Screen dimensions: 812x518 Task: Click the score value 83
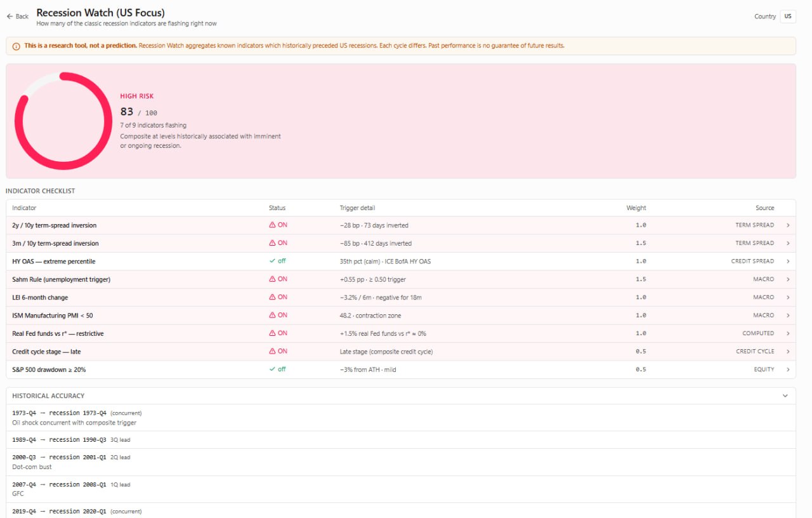pos(127,112)
